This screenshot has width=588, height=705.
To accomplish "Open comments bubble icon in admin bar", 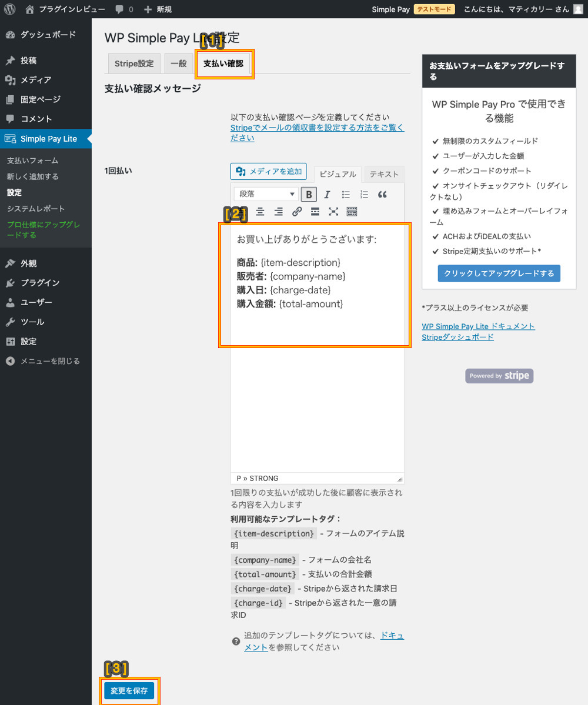I will (x=119, y=9).
